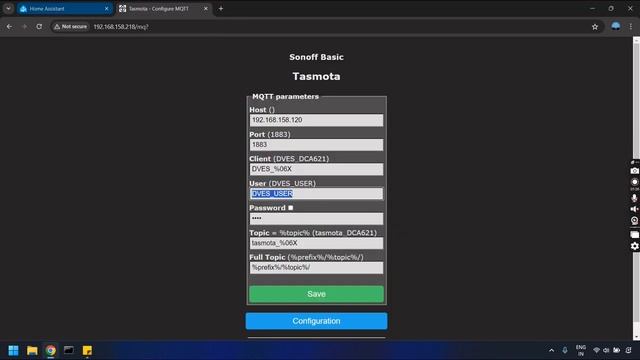Click the Host input field
640x360 pixels.
(316, 120)
